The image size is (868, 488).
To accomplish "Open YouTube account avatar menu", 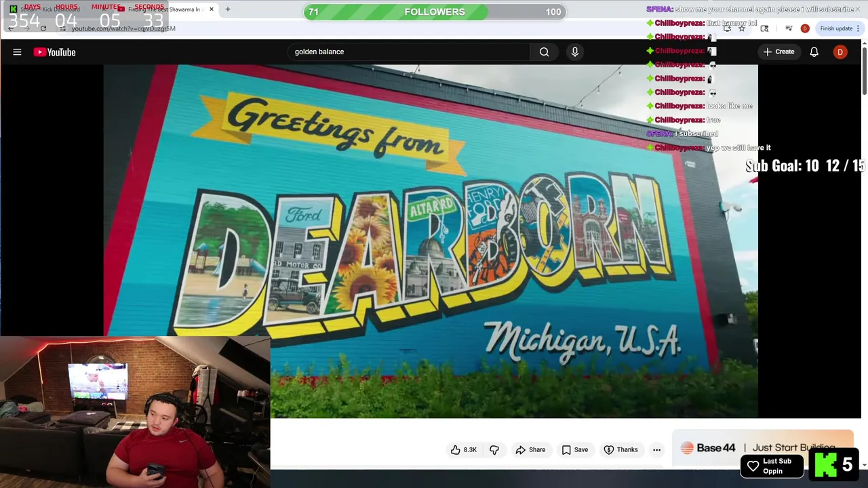I will (x=840, y=52).
